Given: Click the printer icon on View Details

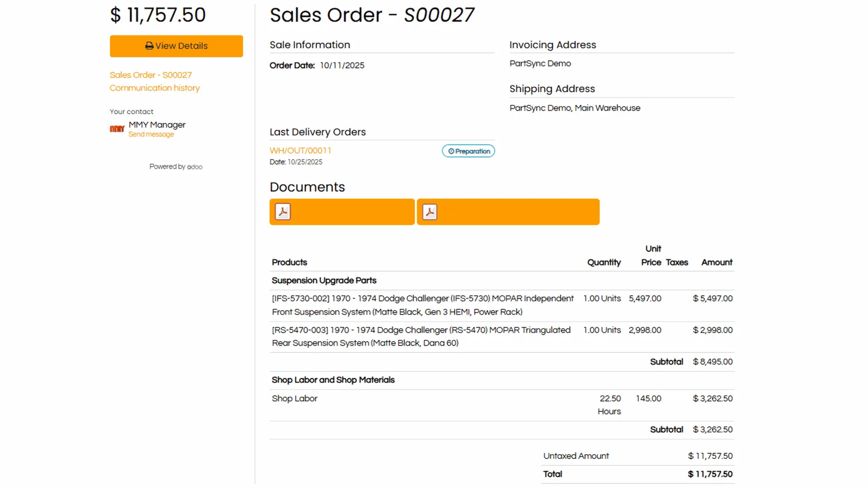Looking at the screenshot, I should click(x=149, y=46).
